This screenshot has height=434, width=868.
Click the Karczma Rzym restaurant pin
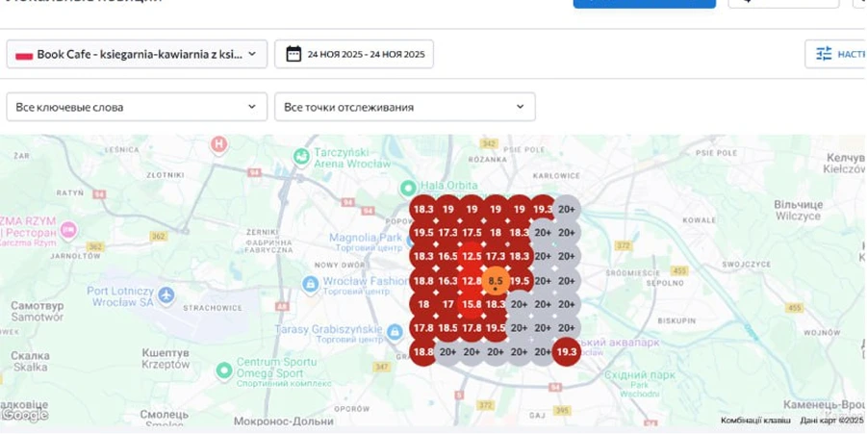pos(68,229)
